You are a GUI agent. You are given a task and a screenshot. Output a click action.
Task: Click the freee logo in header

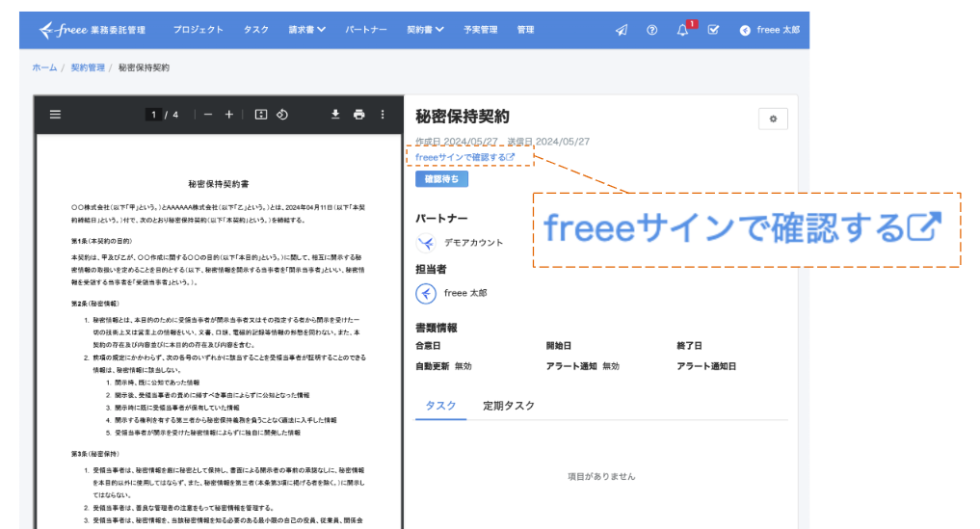92,29
